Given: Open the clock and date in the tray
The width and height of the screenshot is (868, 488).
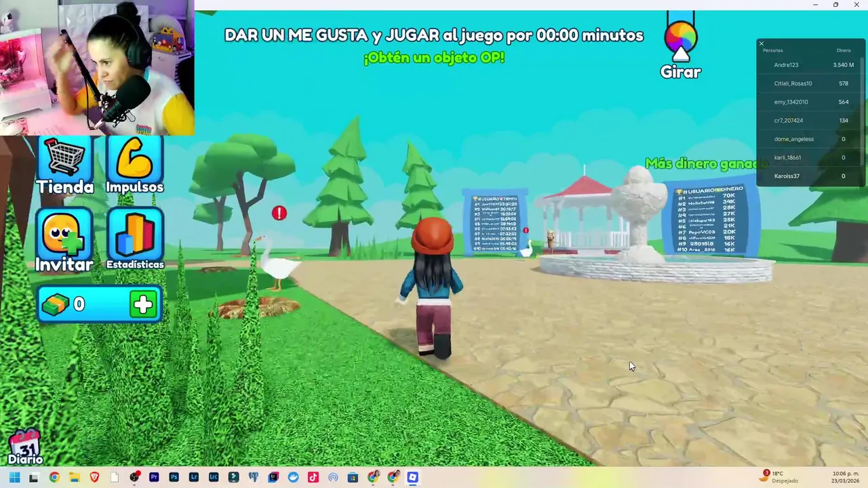Looking at the screenshot, I should (x=846, y=477).
